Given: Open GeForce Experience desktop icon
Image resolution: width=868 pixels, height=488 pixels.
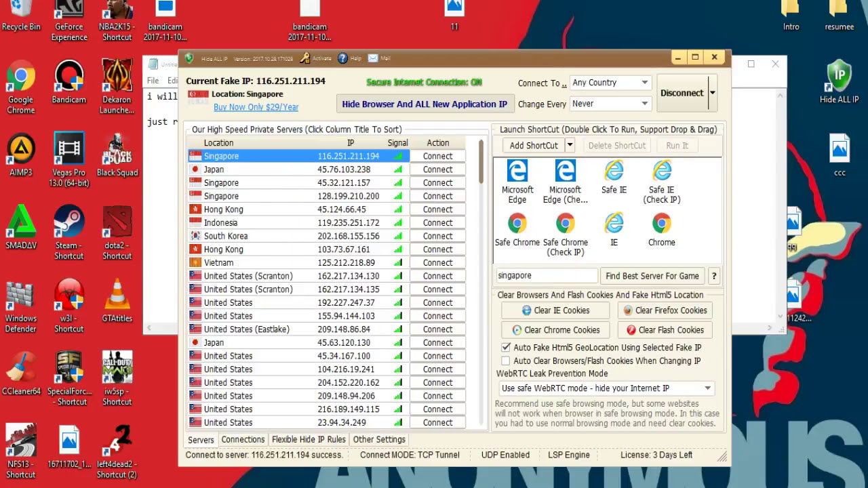Looking at the screenshot, I should [69, 20].
